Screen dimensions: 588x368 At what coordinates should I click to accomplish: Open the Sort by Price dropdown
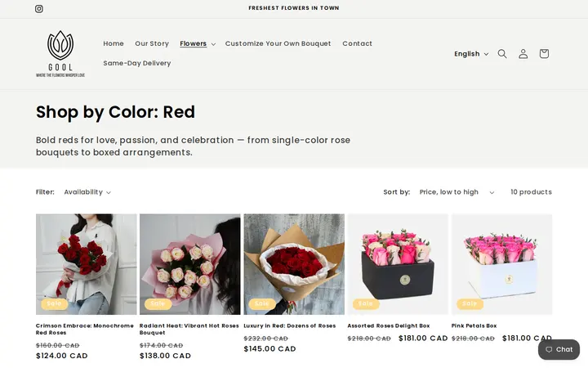click(x=457, y=192)
